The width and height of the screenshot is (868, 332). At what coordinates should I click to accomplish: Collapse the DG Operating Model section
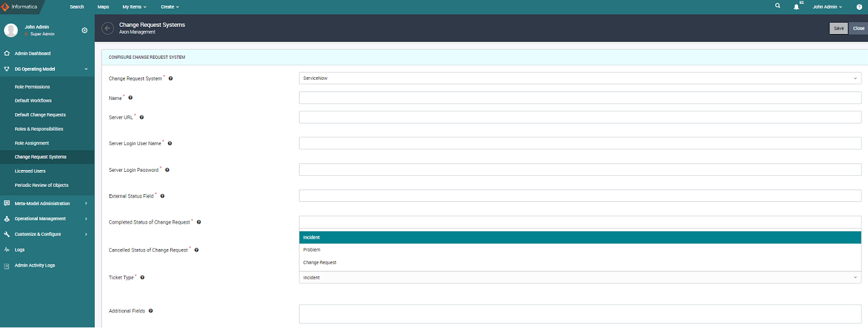(x=86, y=69)
